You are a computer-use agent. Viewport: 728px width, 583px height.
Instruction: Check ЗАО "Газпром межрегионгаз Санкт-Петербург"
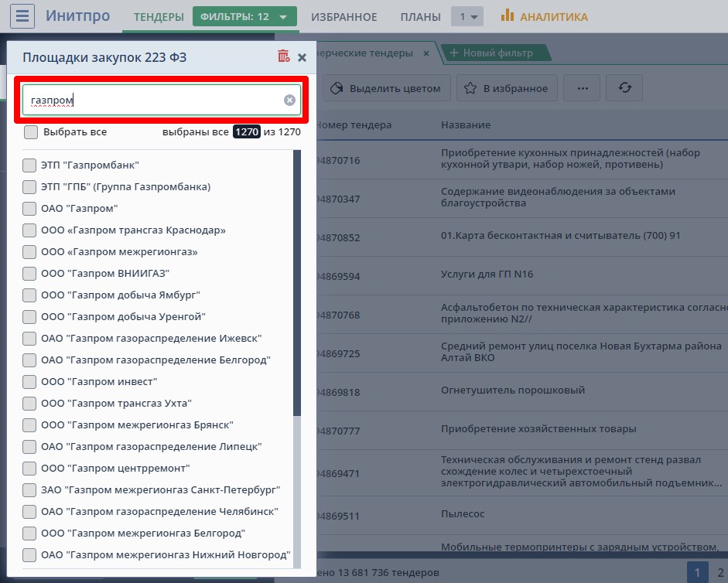(29, 490)
